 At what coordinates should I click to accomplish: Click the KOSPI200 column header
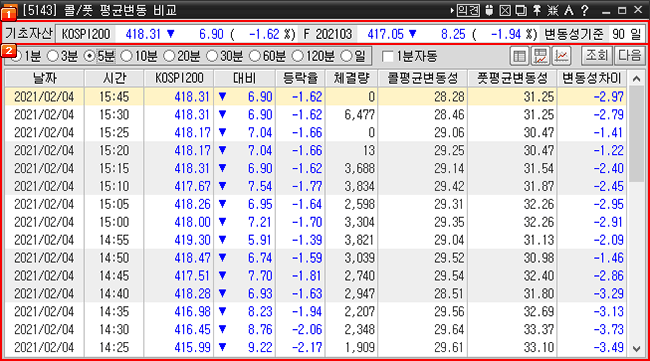[179, 78]
